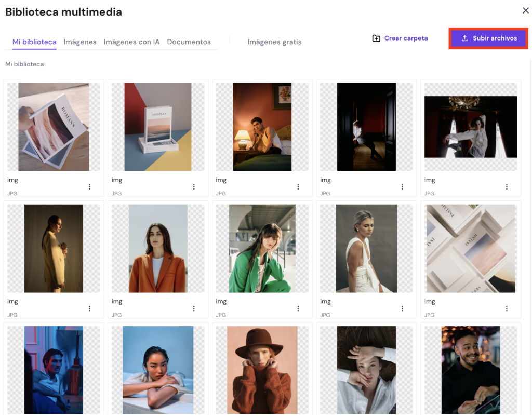The image size is (532, 418).
Task: Expand the options menu on the GOSPELA book image
Action: 194,186
